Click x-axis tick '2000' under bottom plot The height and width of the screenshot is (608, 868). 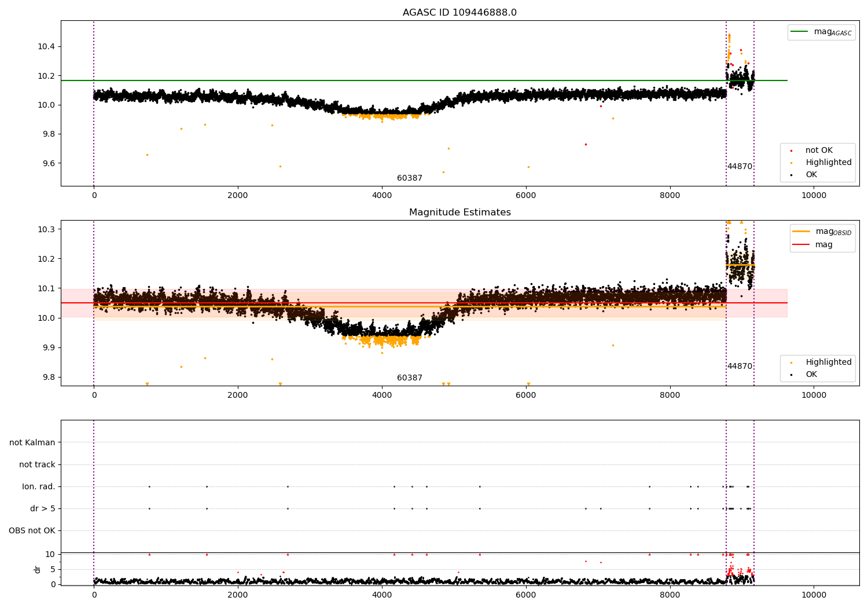pos(238,595)
